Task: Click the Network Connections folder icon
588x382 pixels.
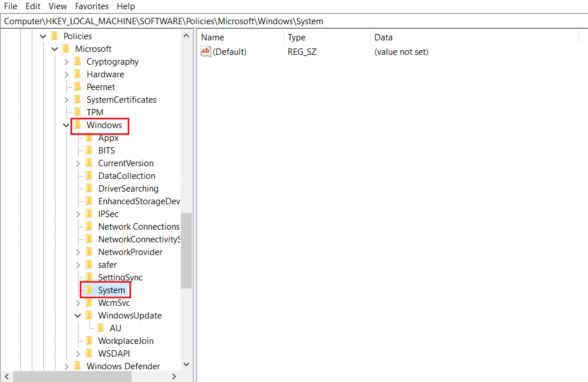Action: 90,227
